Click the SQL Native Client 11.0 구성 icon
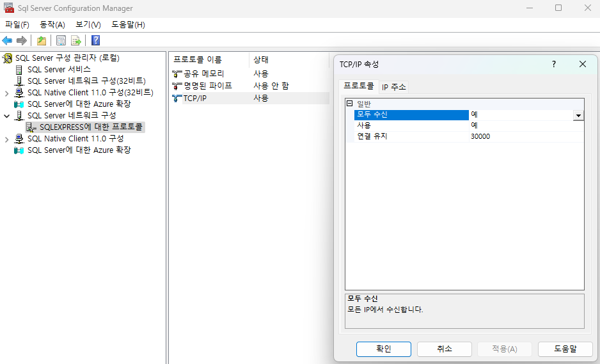This screenshot has width=600, height=364. pos(19,139)
